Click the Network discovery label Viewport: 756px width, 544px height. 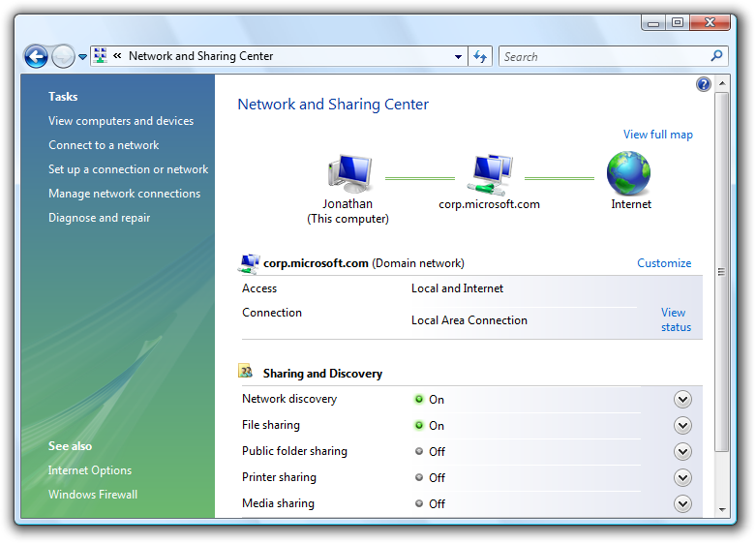(289, 399)
